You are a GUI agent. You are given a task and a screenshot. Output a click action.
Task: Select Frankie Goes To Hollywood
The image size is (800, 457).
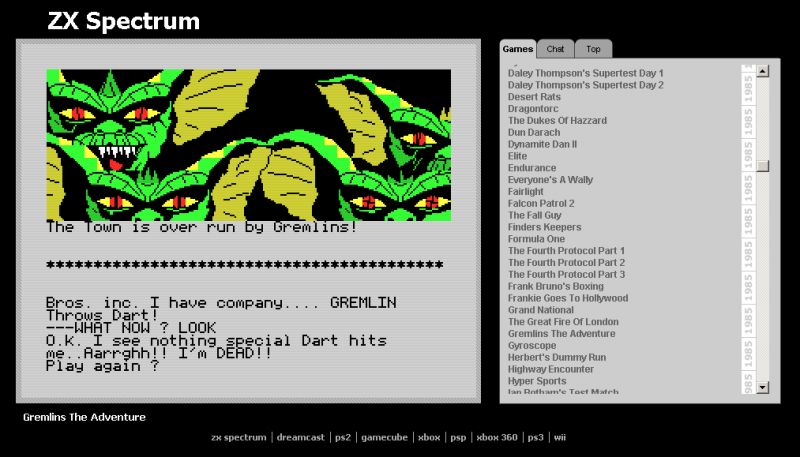(568, 298)
